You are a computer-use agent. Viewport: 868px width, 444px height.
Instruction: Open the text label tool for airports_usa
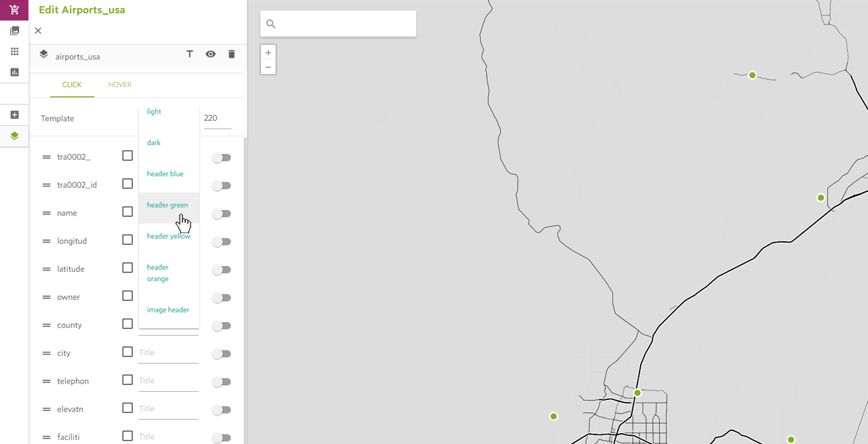point(190,54)
